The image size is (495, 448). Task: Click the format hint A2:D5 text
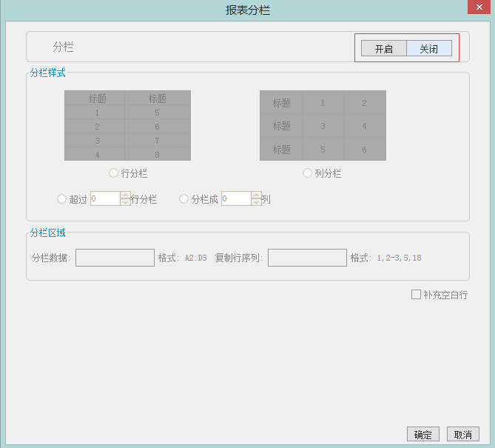coord(196,258)
